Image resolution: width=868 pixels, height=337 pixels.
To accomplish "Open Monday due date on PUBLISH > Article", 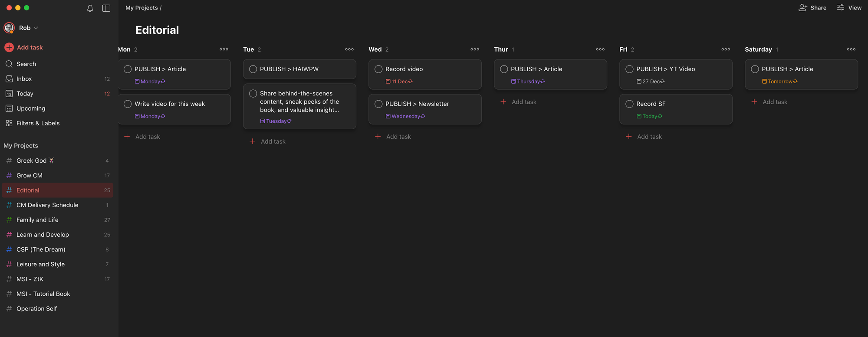I will [150, 82].
